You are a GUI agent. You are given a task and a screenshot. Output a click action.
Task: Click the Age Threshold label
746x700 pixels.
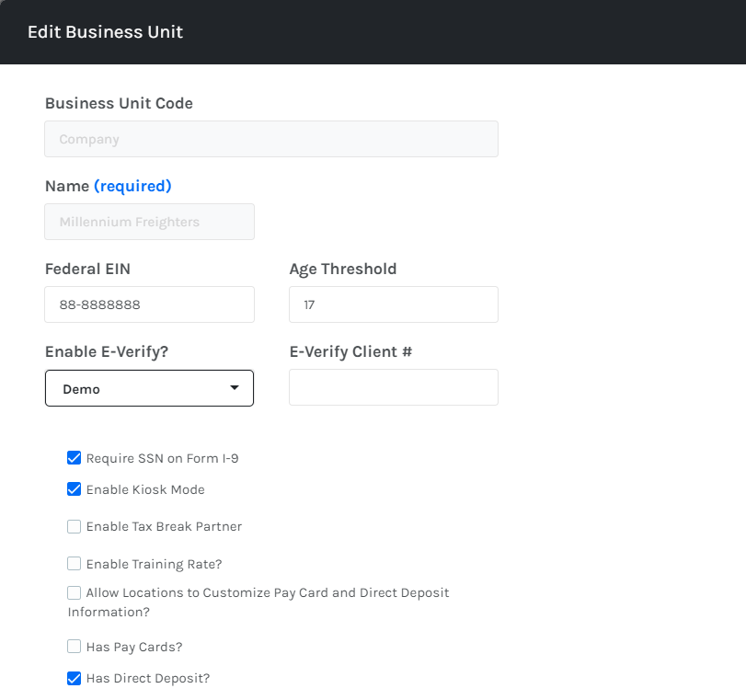click(343, 270)
